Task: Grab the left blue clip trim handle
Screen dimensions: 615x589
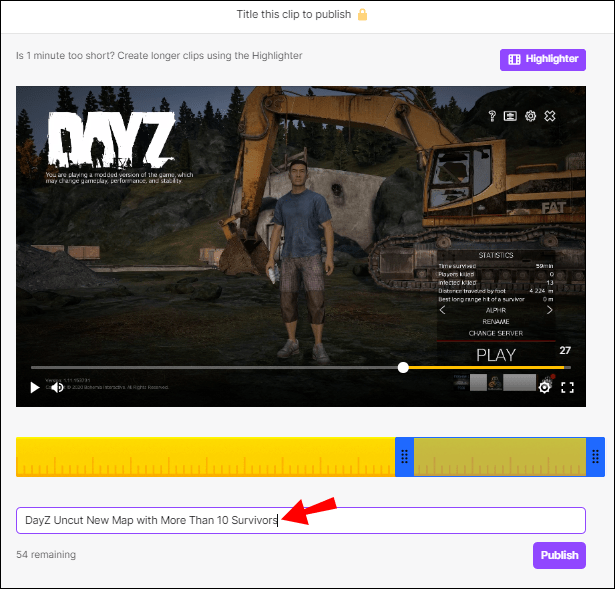Action: [404, 456]
